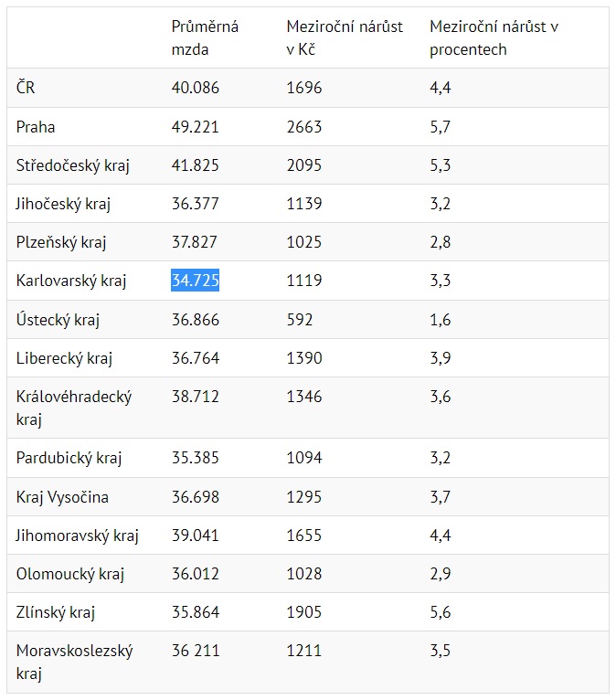Click Plzeňský kraj growth value 1025
616x700 pixels.
point(304,242)
